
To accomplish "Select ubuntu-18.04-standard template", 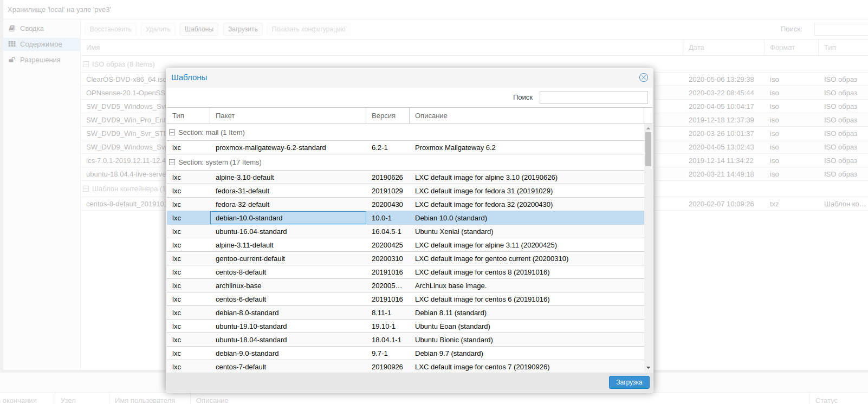I will point(405,340).
